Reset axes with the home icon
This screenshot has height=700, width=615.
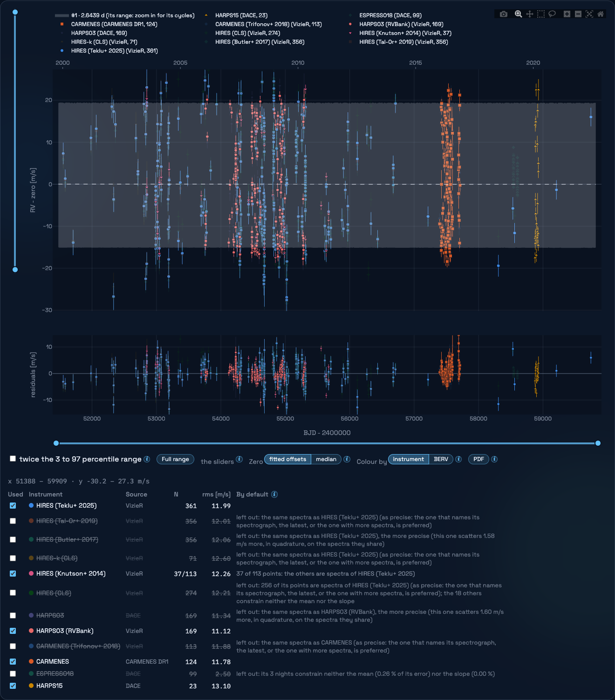(601, 14)
